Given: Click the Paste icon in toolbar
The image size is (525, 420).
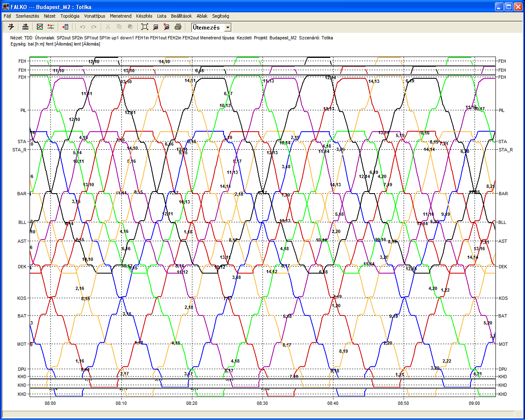Looking at the screenshot, I should click(x=130, y=27).
